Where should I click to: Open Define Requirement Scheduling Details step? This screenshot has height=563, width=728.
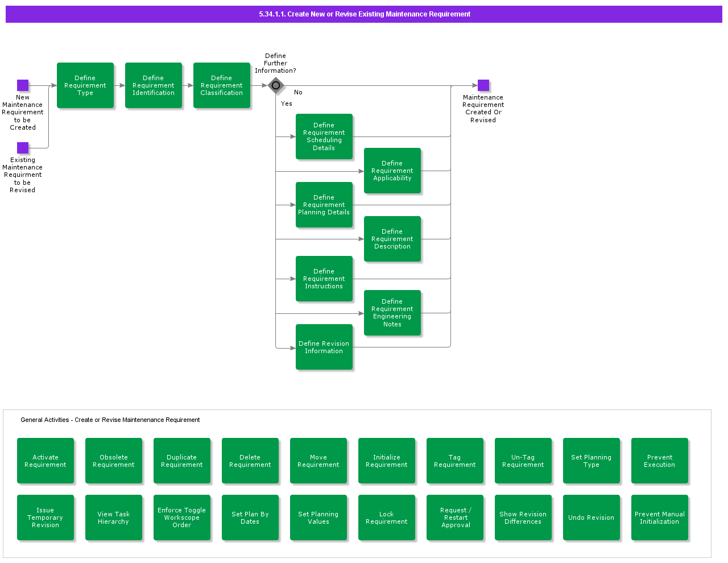click(x=324, y=136)
